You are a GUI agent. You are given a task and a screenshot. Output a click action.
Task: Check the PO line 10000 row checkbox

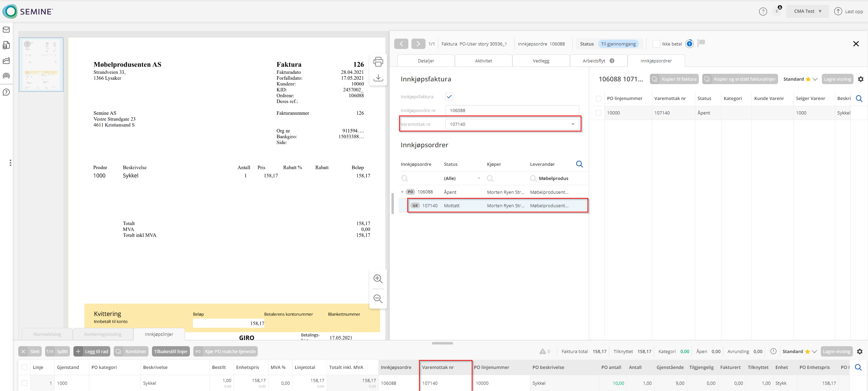(x=599, y=113)
